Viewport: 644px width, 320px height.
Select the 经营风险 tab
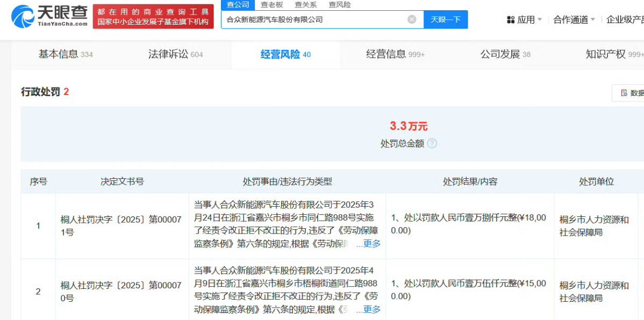pyautogui.click(x=285, y=54)
